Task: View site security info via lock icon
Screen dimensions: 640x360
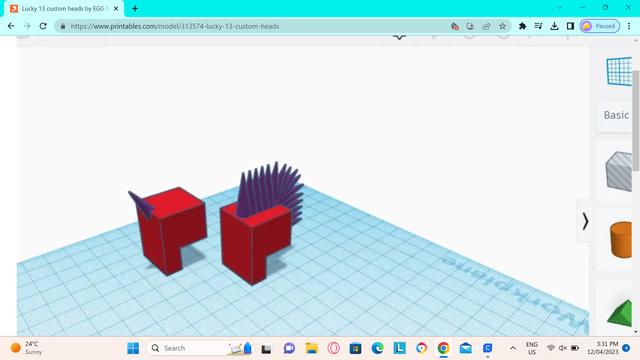Action: (63, 26)
